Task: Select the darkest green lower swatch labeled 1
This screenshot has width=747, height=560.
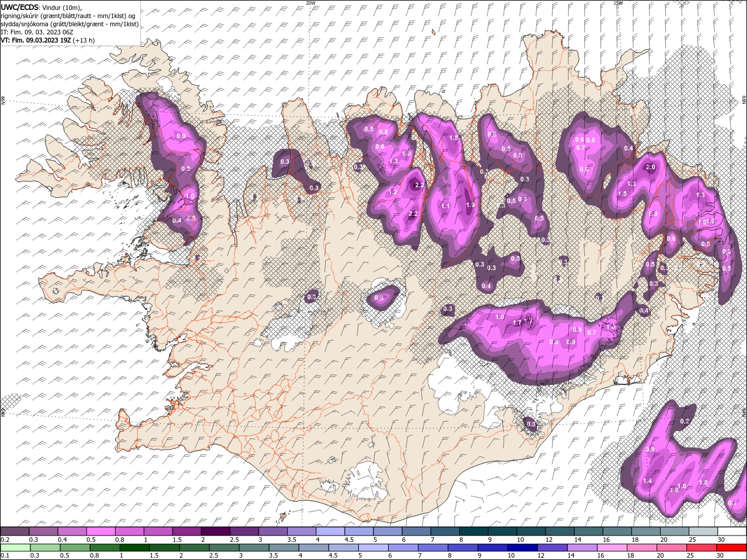Action: 135,548
